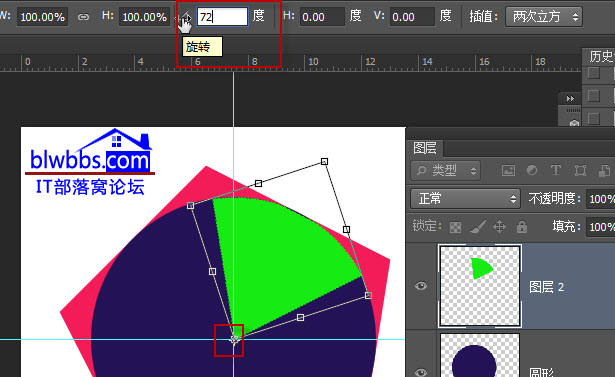Image resolution: width=615 pixels, height=377 pixels.
Task: Toggle the bottom history state checkbox
Action: [x=593, y=118]
